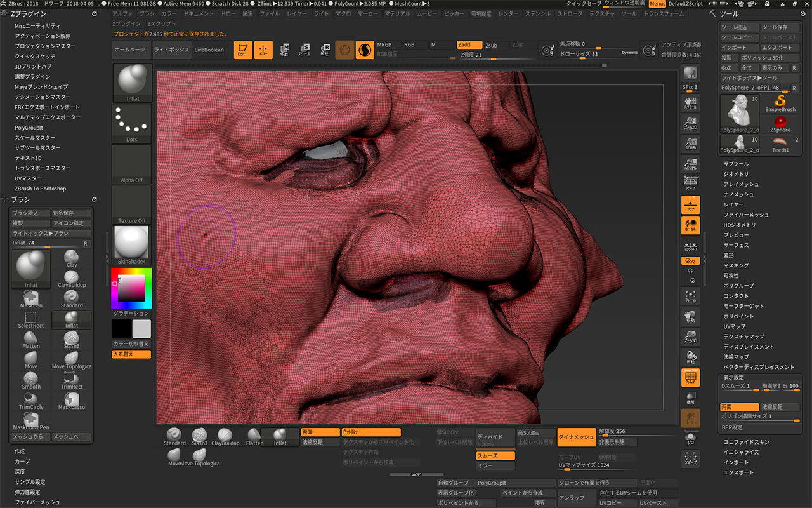Expand the サブツール section
Image resolution: width=812 pixels, height=508 pixels.
click(736, 164)
